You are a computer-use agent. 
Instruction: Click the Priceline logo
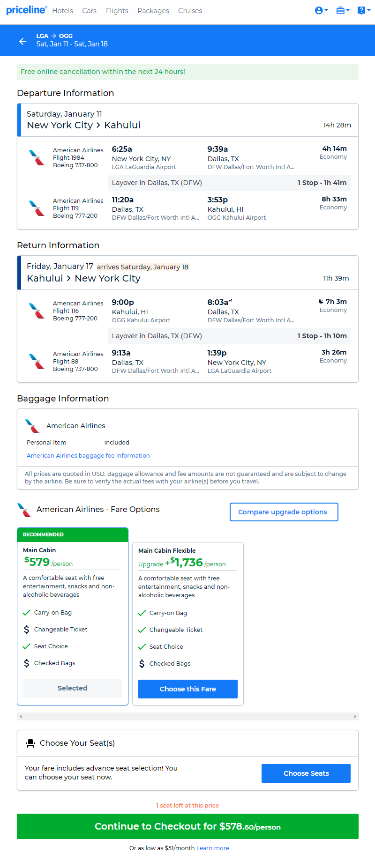click(26, 10)
